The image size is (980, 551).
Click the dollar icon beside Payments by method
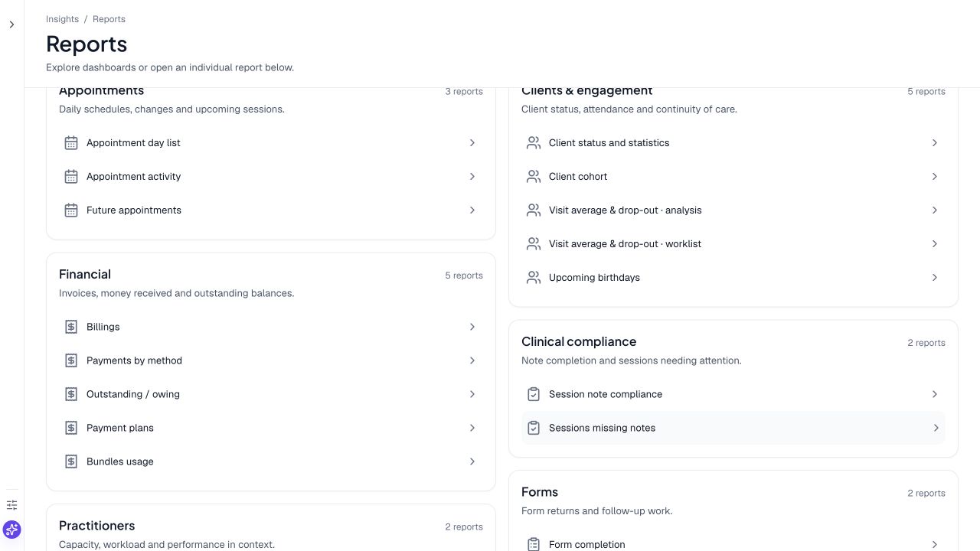coord(71,360)
